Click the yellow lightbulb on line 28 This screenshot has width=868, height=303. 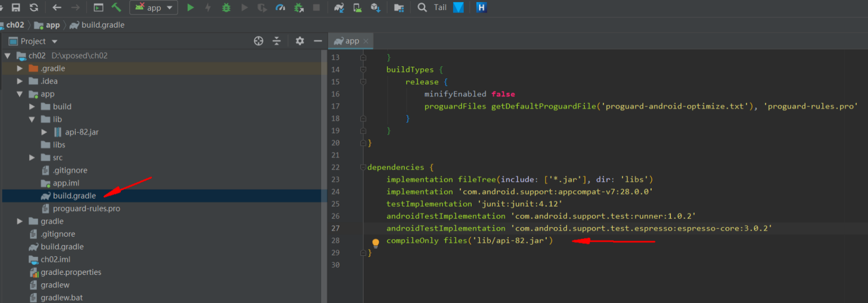pos(375,243)
